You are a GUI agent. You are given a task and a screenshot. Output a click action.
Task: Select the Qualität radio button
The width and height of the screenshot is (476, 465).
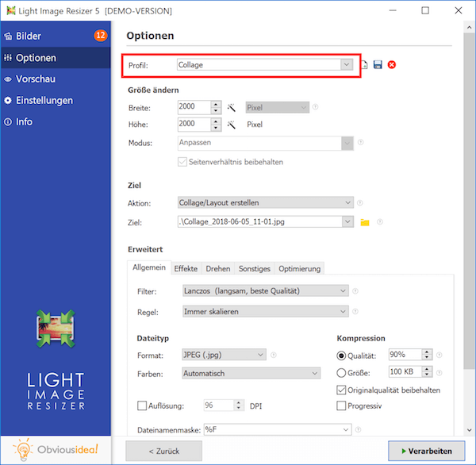(x=341, y=355)
